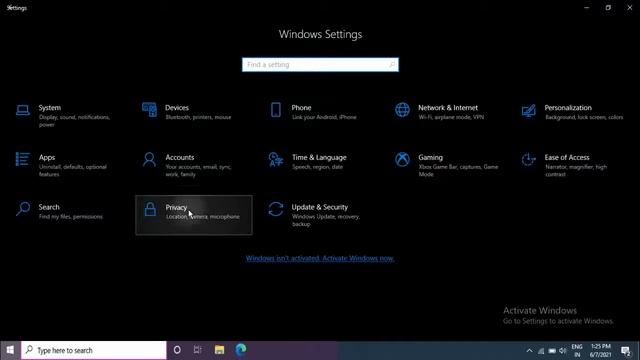Click 'Speech, region, date' description
This screenshot has height=360, width=640.
tap(317, 167)
